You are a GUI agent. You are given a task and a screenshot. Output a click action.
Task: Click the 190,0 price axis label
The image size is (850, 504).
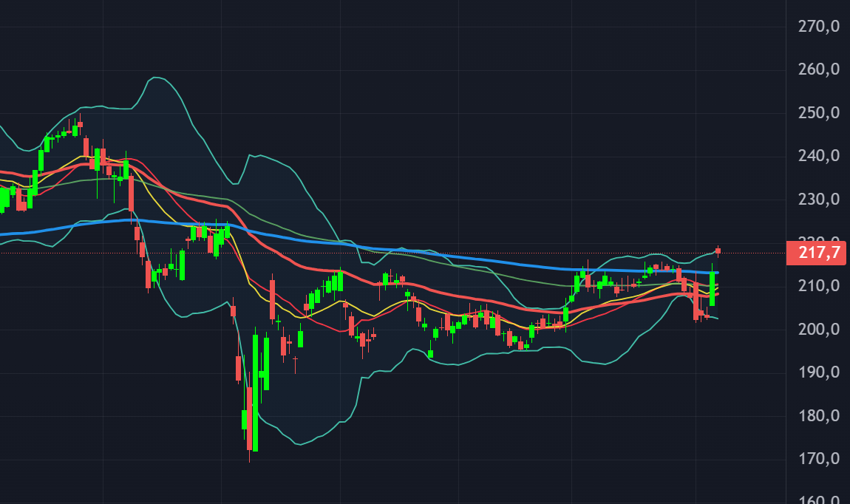(x=819, y=372)
